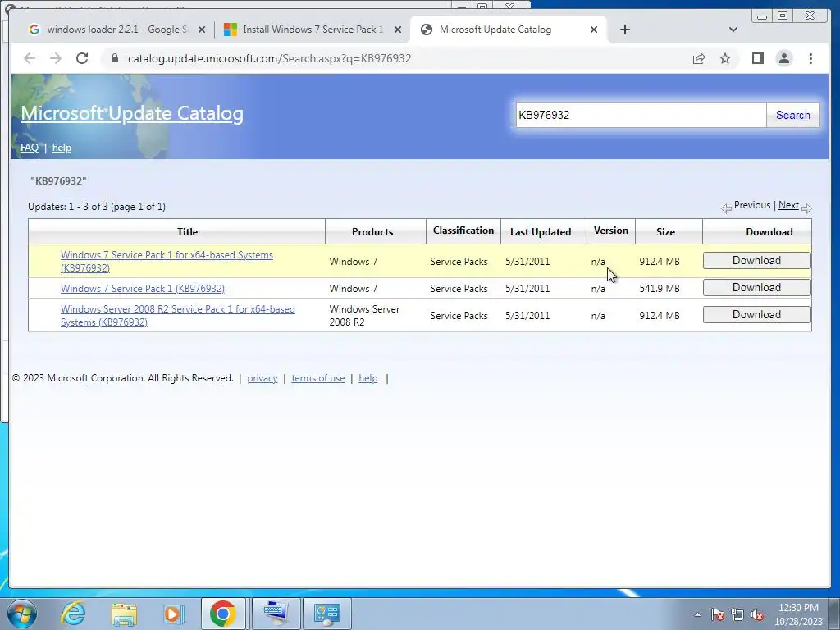The width and height of the screenshot is (840, 630).
Task: Sort by the Size column header
Action: click(665, 232)
